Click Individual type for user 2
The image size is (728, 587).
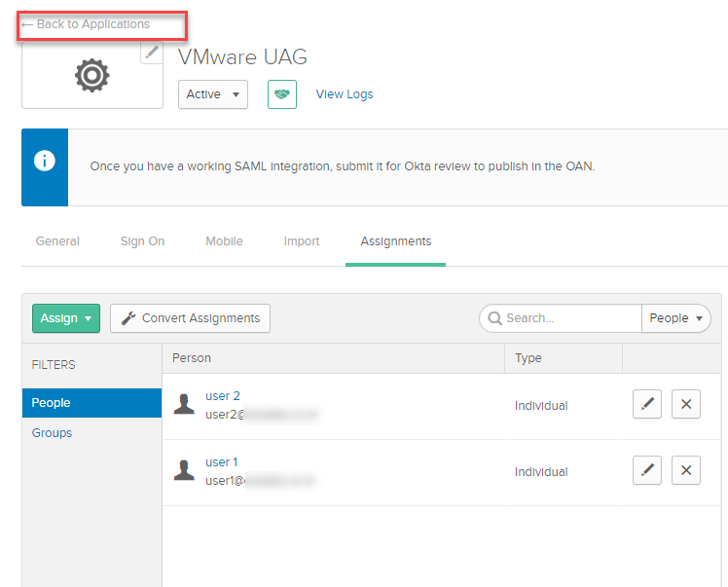(541, 405)
